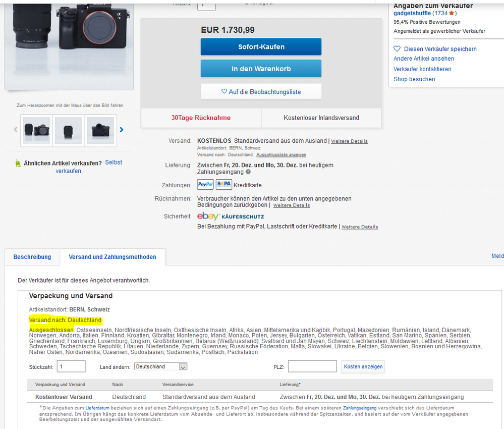Add to Beobachtungsliste watchlist
504x429 pixels.
click(x=261, y=92)
